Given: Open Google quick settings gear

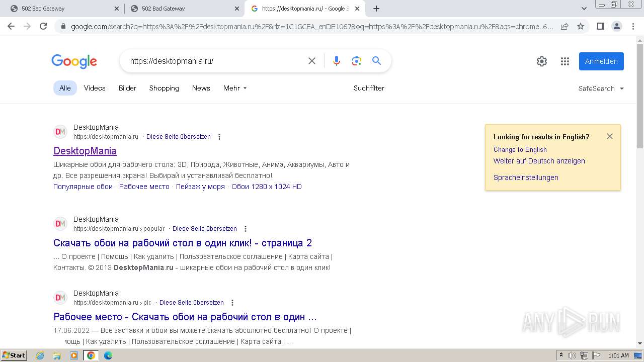Looking at the screenshot, I should click(542, 61).
